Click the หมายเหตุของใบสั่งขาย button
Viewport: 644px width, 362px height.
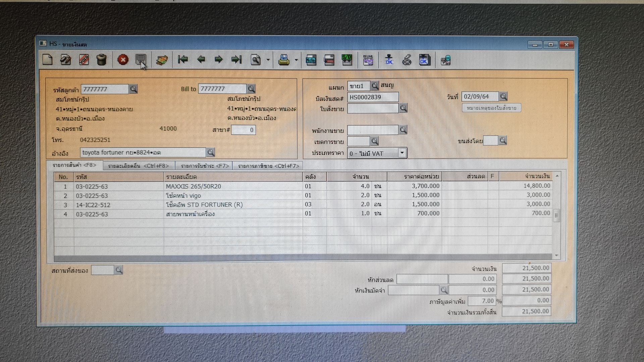[x=491, y=108]
